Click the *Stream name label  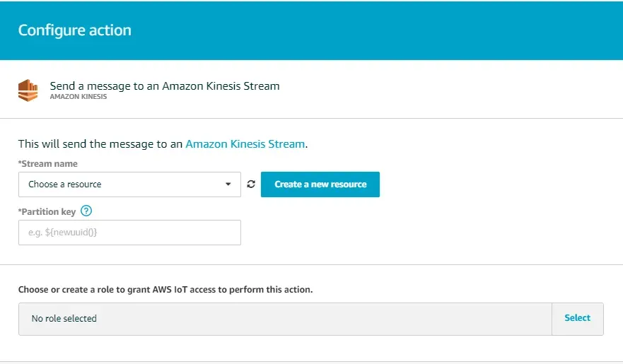(x=47, y=163)
